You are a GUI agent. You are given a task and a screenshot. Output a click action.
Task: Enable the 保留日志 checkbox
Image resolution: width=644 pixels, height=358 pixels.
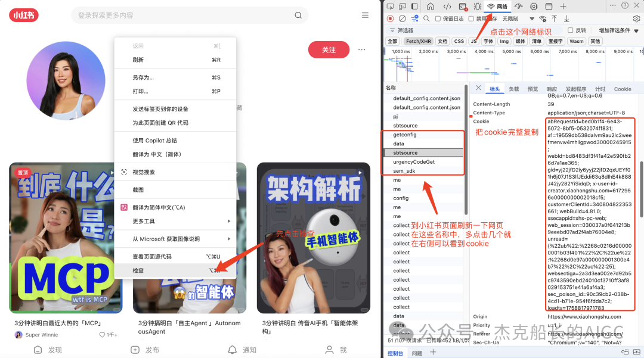pyautogui.click(x=438, y=18)
